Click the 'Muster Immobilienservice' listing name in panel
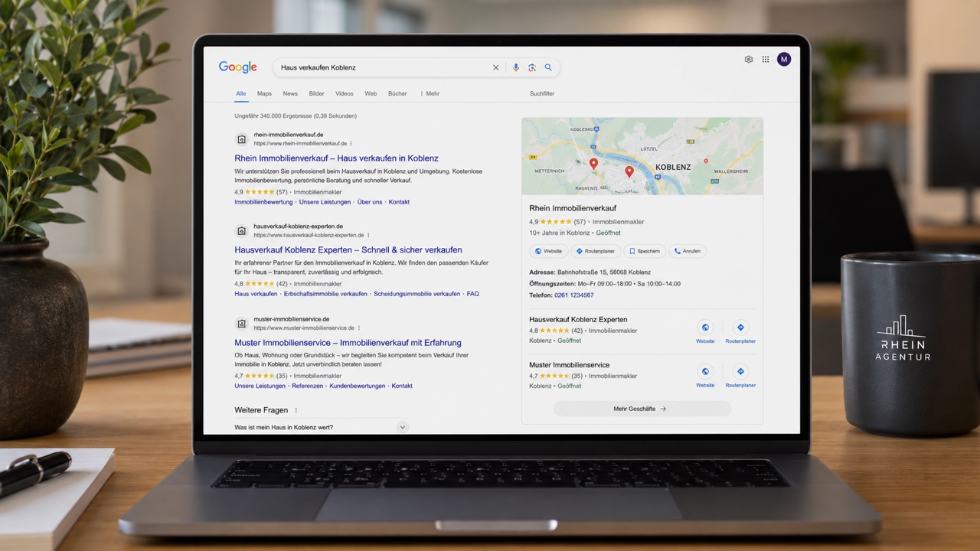 tap(570, 364)
